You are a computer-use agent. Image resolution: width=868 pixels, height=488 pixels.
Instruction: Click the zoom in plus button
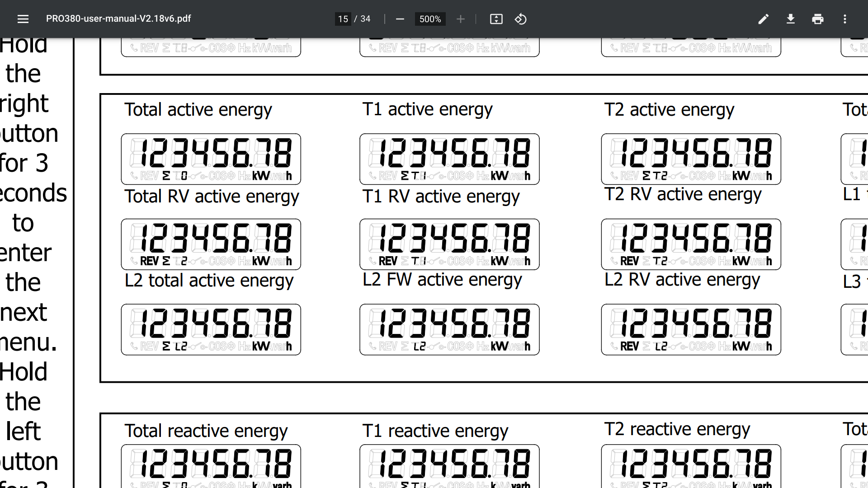click(x=460, y=19)
